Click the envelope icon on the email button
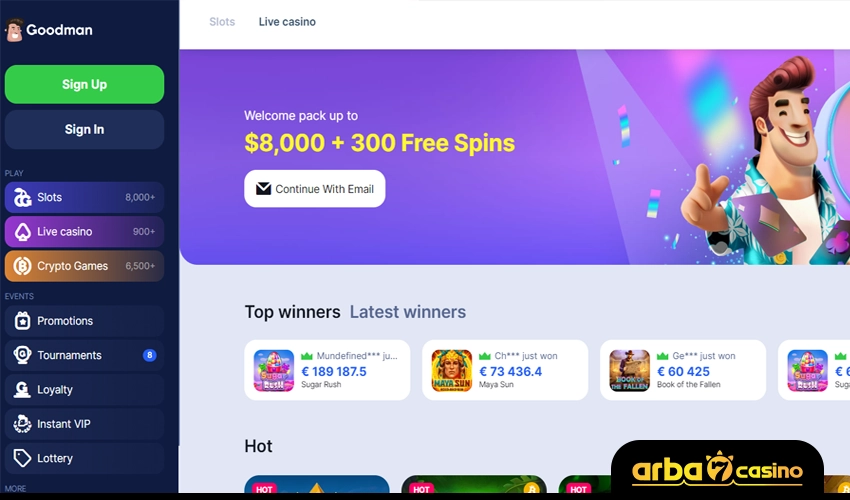Viewport: 850px width, 500px height. point(263,189)
